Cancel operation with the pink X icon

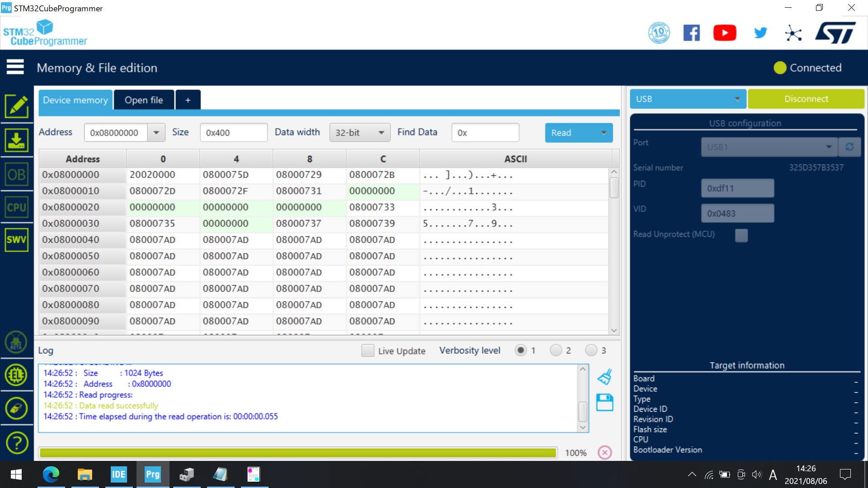point(605,452)
